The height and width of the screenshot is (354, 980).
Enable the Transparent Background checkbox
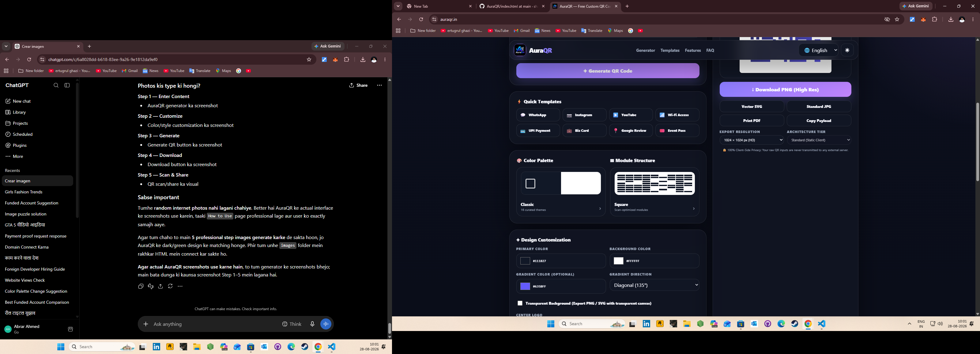coord(520,303)
